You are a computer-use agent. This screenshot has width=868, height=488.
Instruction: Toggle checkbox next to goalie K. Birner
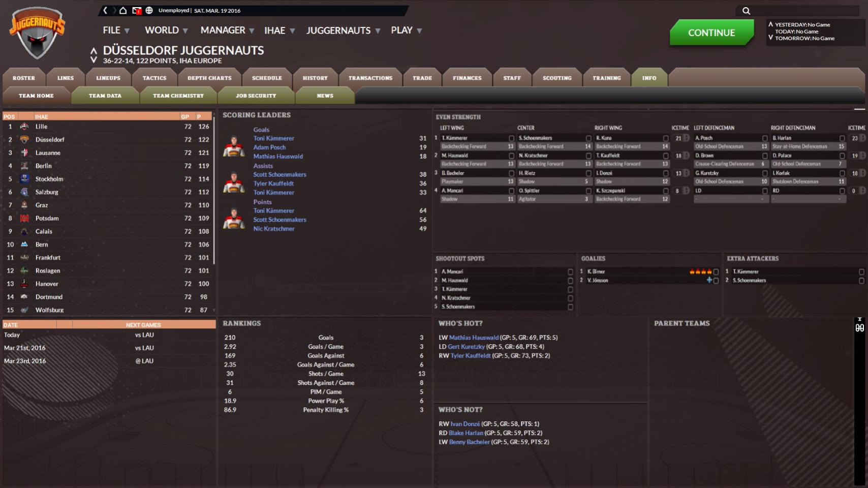coord(716,272)
